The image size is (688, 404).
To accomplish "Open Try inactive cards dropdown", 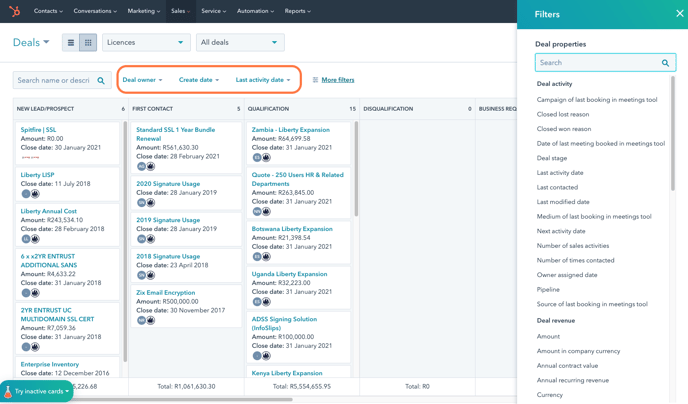I will click(37, 391).
